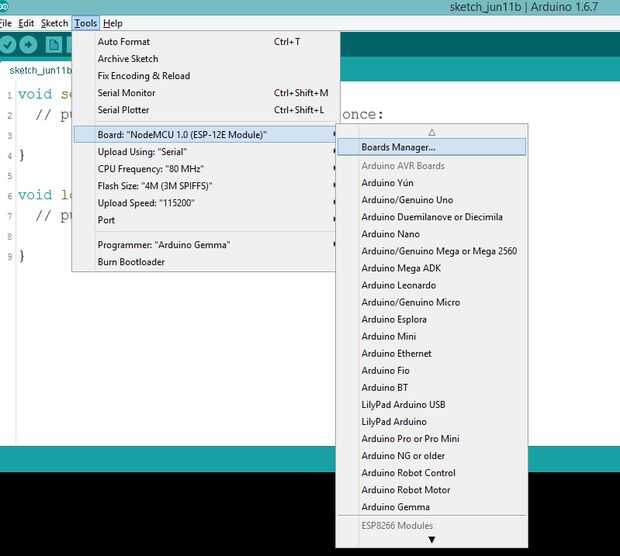Select Arduino Leonardo board

pyautogui.click(x=431, y=285)
